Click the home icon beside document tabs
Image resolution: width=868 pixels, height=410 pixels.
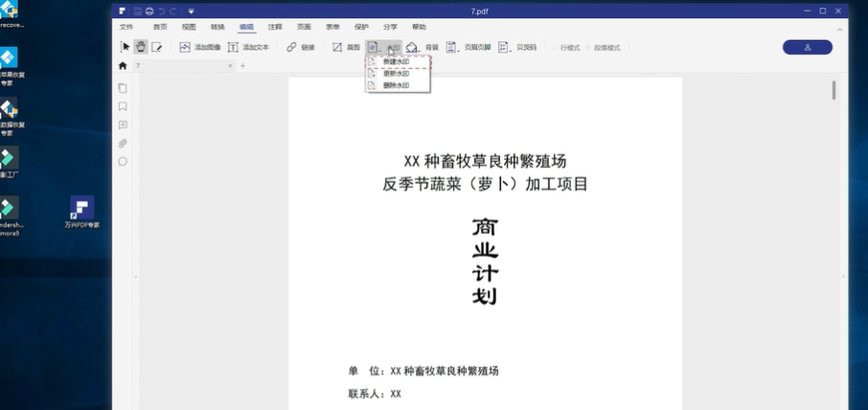coord(123,66)
